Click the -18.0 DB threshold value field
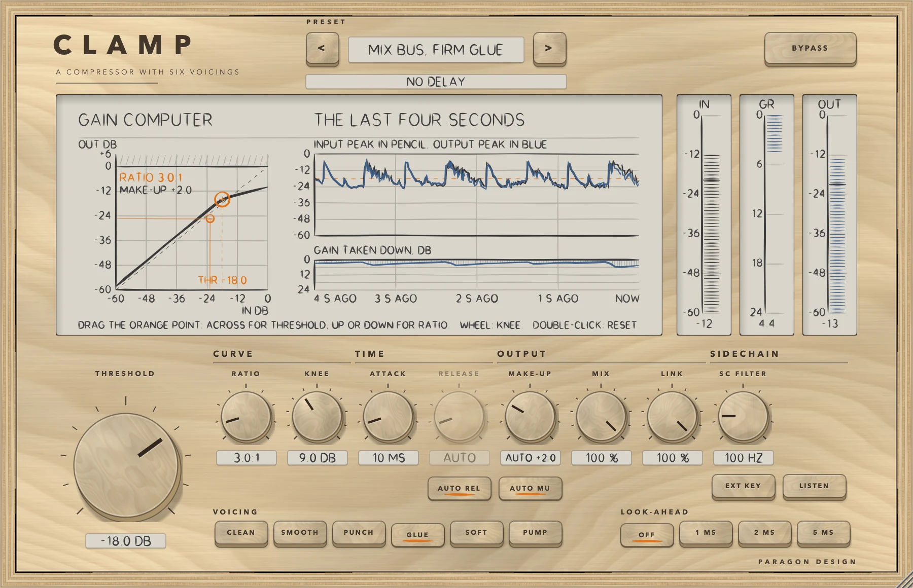This screenshot has height=588, width=913. pyautogui.click(x=126, y=541)
